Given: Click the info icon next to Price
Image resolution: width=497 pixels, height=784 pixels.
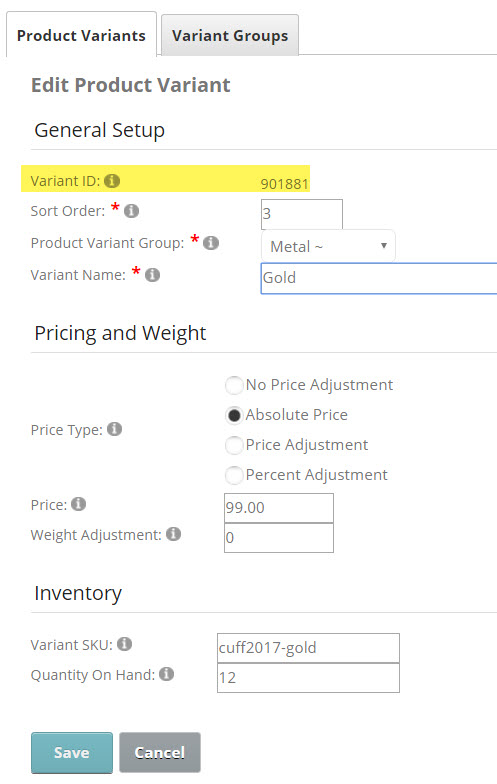Looking at the screenshot, I should (78, 504).
